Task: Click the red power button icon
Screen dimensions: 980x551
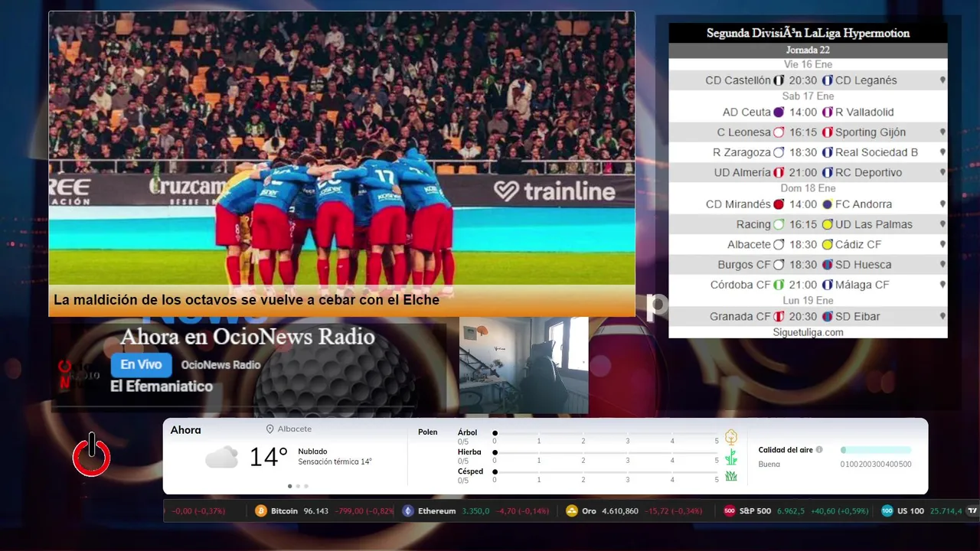Action: pos(91,455)
